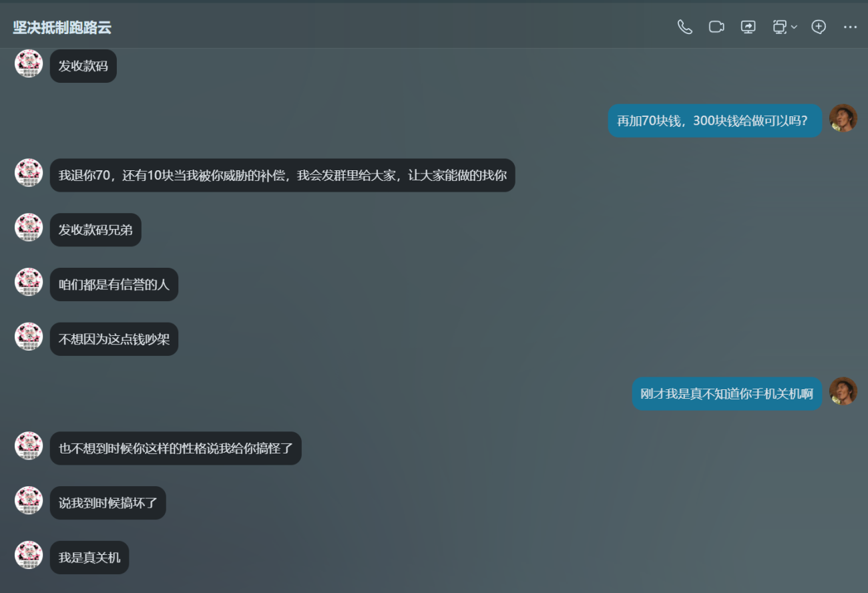Viewport: 868px width, 593px height.
Task: Click your avatar beside 刚才我是真不知道你手机关机啊
Action: [843, 391]
